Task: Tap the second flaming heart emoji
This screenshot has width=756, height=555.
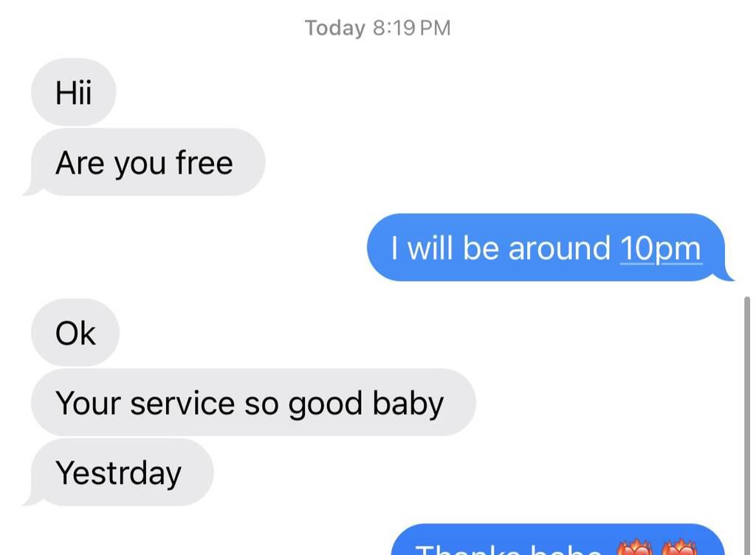Action: (x=679, y=547)
